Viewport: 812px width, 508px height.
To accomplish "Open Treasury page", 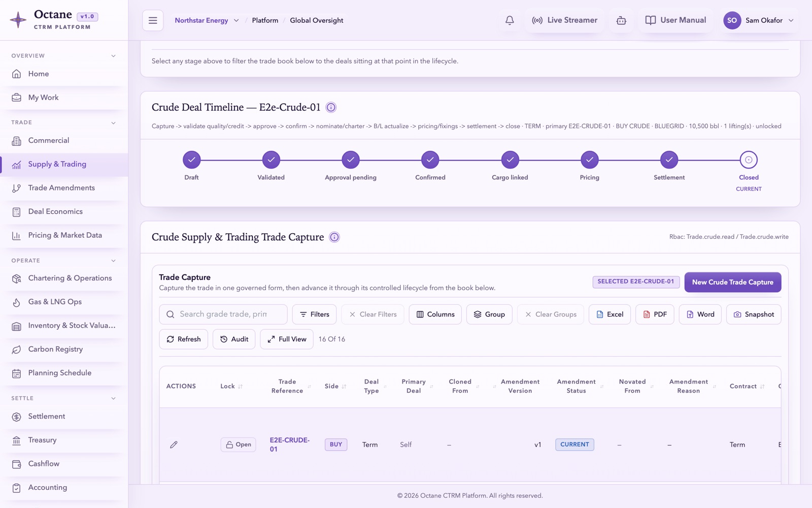I will 64,440.
